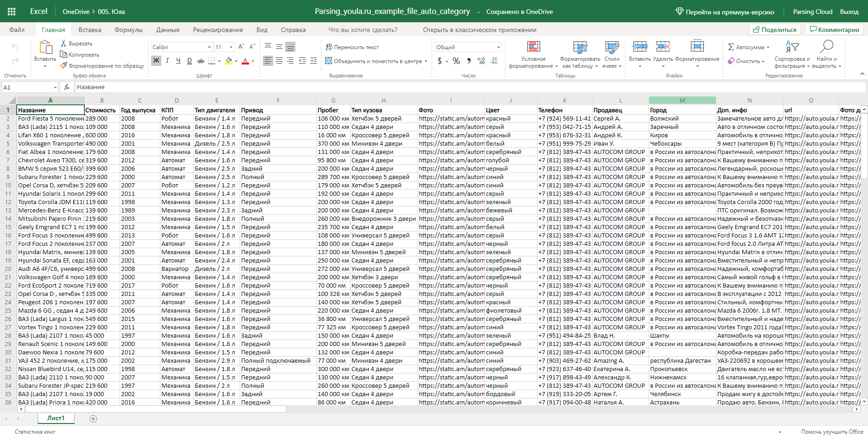
Task: Open Format as Table (Форматировать как таблицу)
Action: (x=580, y=54)
